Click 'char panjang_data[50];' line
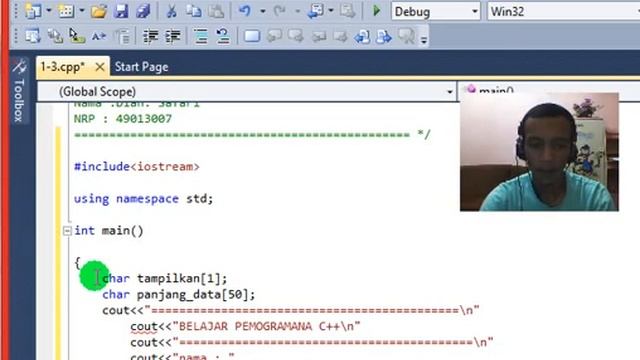 (x=178, y=295)
